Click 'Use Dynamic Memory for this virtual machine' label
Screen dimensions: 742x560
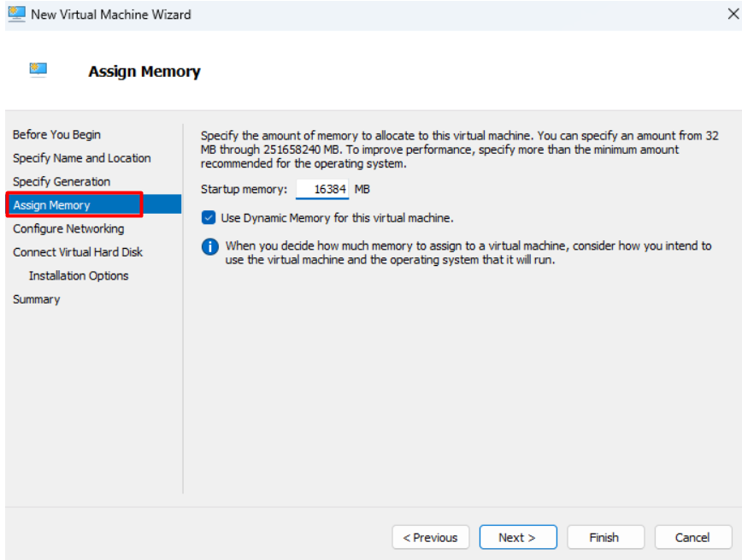coord(337,218)
